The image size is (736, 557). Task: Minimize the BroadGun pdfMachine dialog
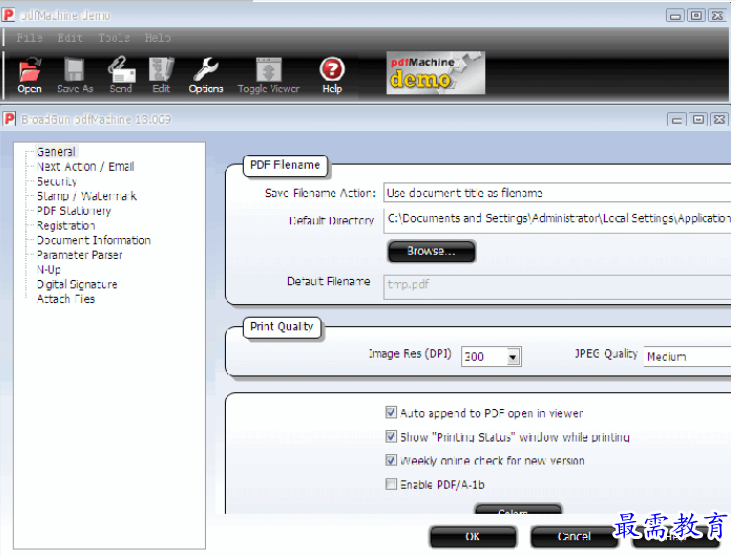coord(676,120)
